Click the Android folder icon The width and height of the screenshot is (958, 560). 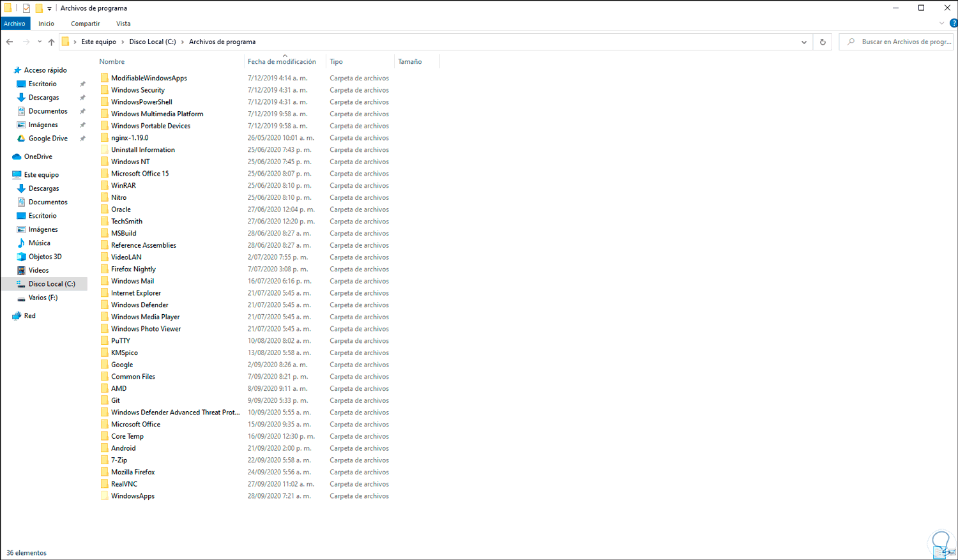coord(104,448)
